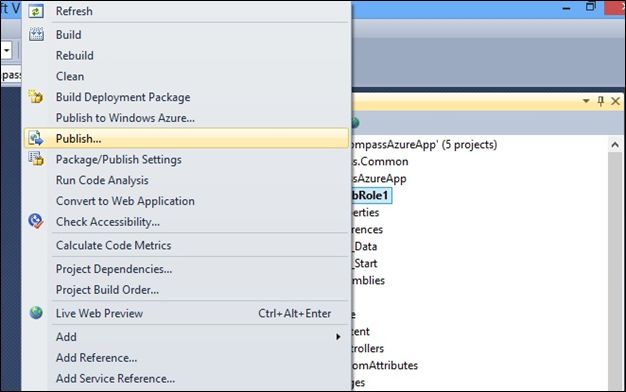Click the Live Web Preview globe icon
The image size is (626, 392).
[36, 313]
